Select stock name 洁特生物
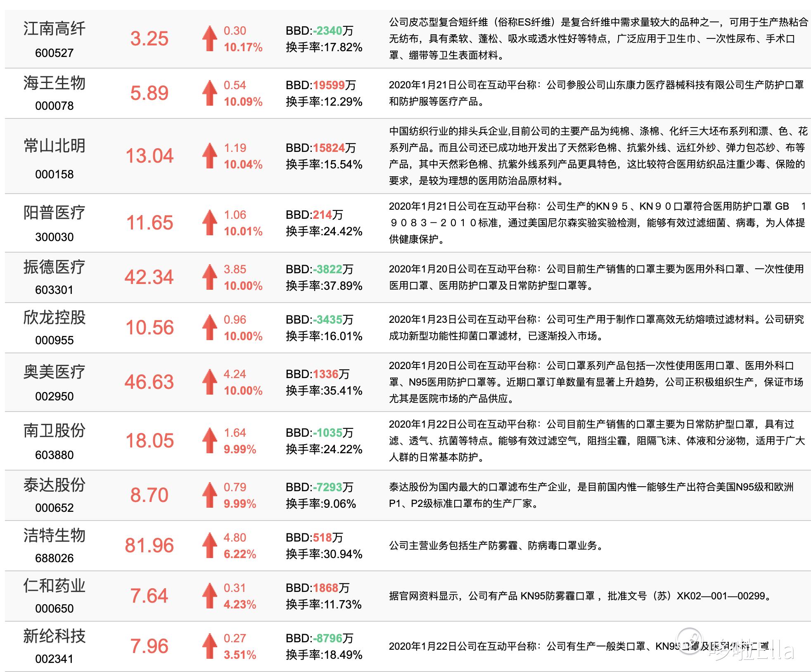The image size is (811, 672). pyautogui.click(x=55, y=535)
